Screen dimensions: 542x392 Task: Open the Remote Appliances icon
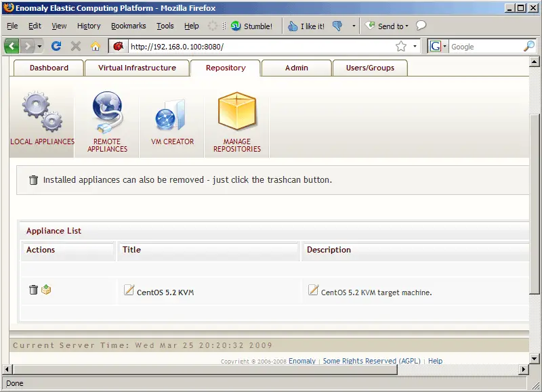[x=107, y=112]
